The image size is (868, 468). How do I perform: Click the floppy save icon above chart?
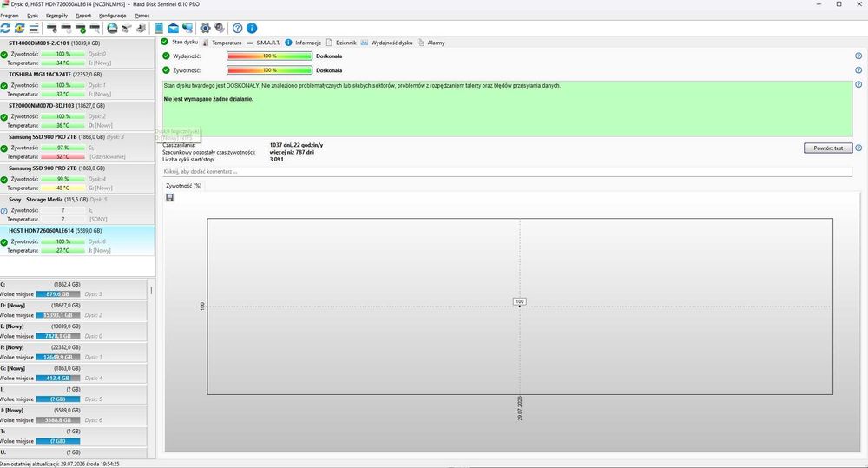pyautogui.click(x=170, y=198)
